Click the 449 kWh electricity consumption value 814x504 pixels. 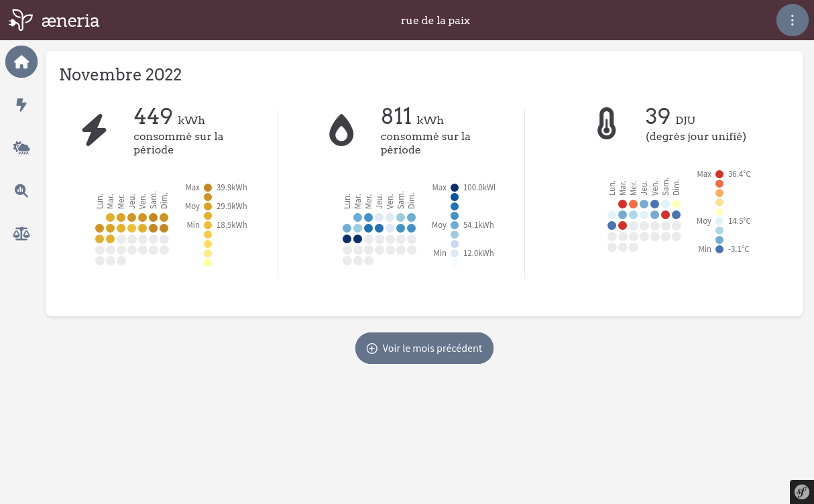point(169,117)
